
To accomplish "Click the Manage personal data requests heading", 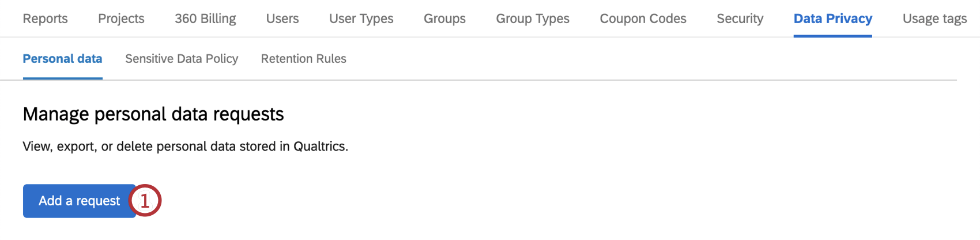I will (x=153, y=114).
